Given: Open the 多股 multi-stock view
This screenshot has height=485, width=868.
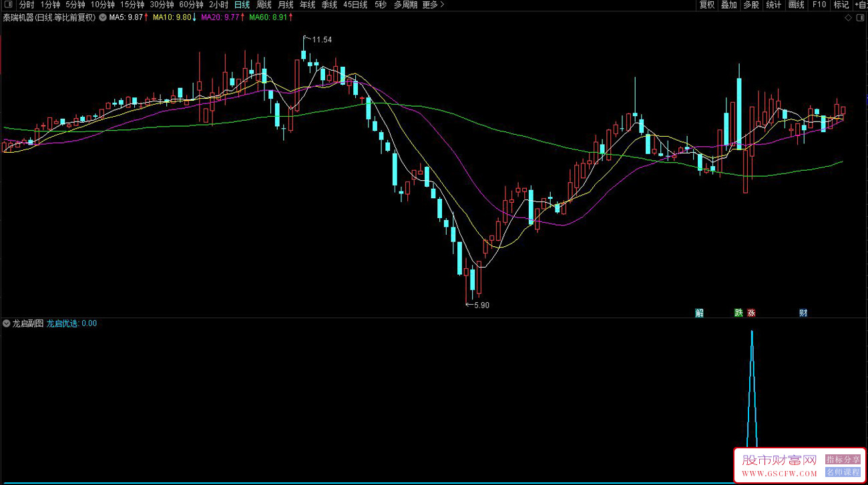Looking at the screenshot, I should (x=751, y=5).
